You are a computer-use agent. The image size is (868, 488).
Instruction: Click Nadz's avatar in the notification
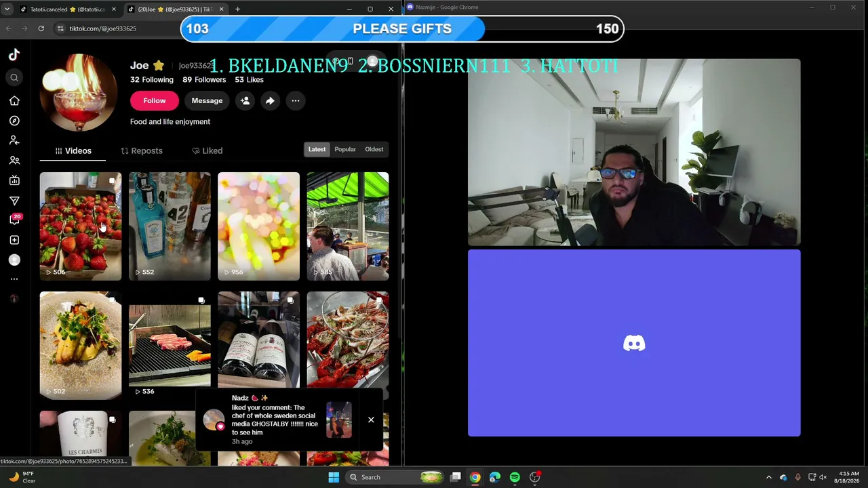point(214,420)
